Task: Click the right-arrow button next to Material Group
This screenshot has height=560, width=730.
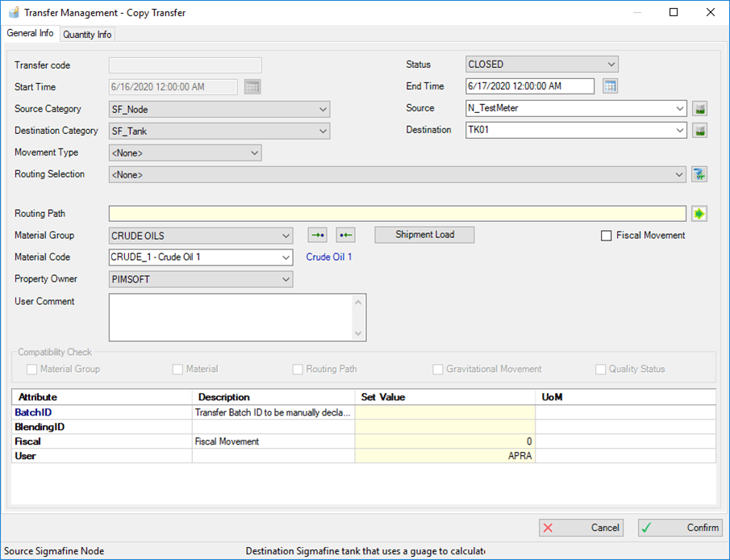Action: pyautogui.click(x=318, y=236)
